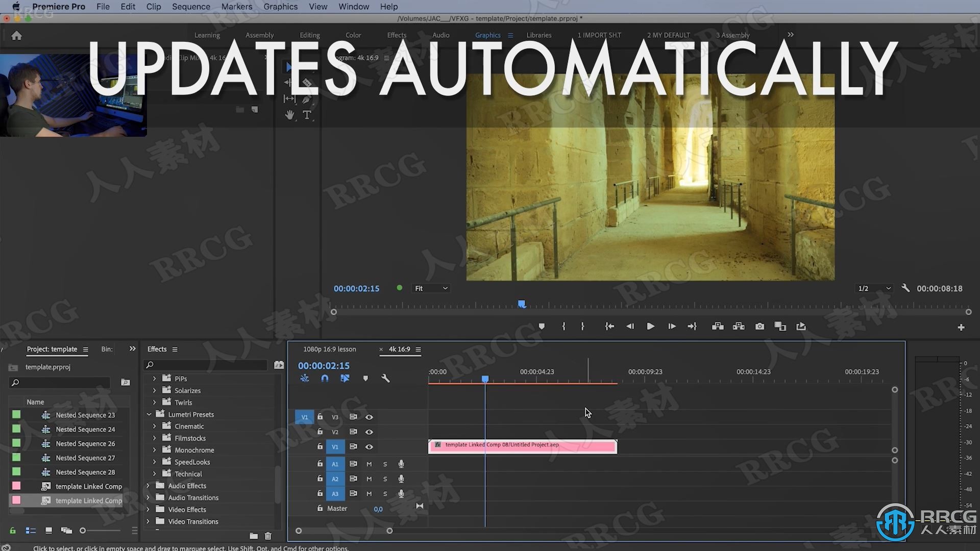Click Export Frame camera icon
The width and height of the screenshot is (980, 551).
click(759, 327)
